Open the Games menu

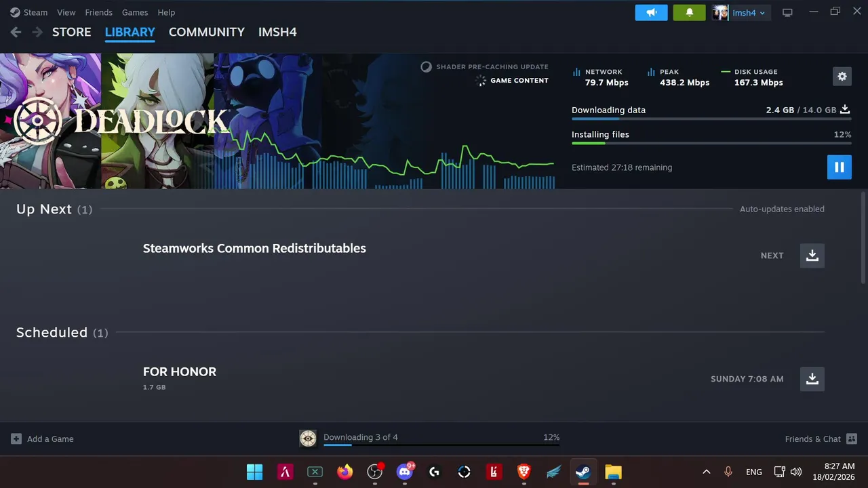coord(135,12)
